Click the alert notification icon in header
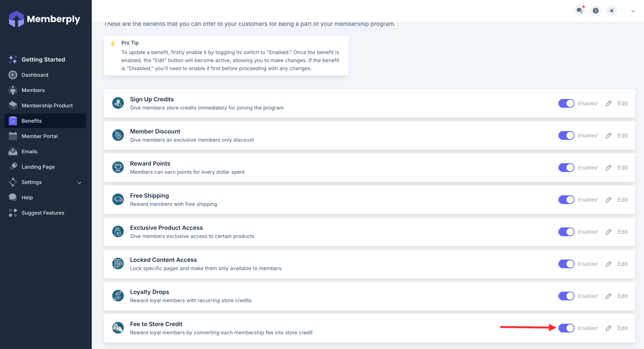This screenshot has height=349, width=644. (595, 11)
